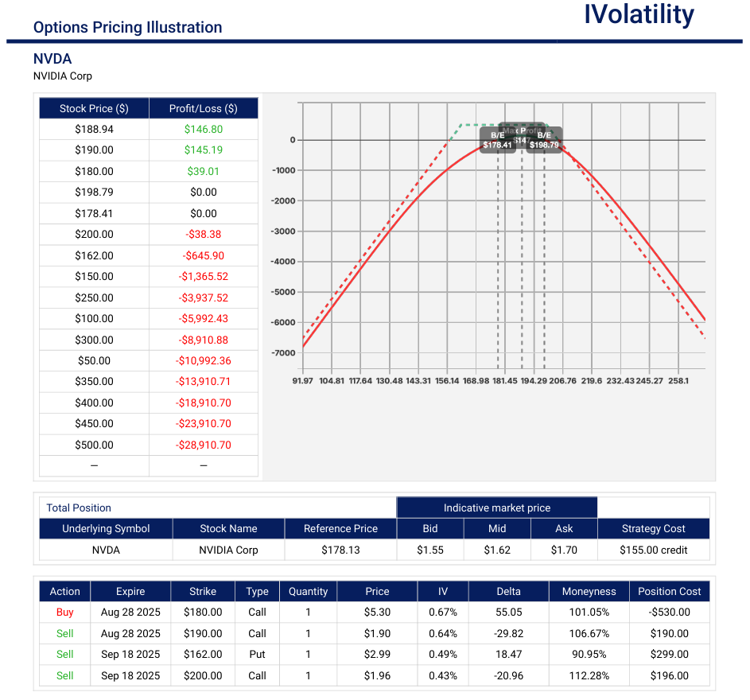Click the -29.82 delta value
The height and width of the screenshot is (700, 750).
(508, 633)
